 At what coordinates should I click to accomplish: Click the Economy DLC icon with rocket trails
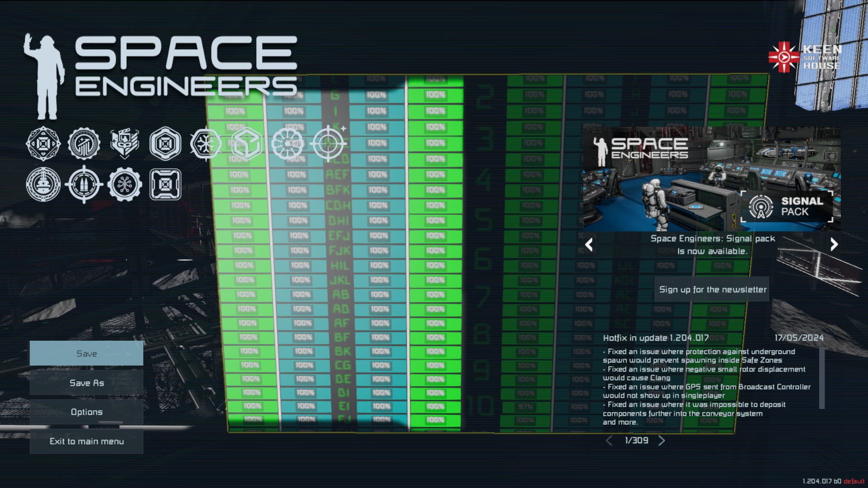[84, 144]
